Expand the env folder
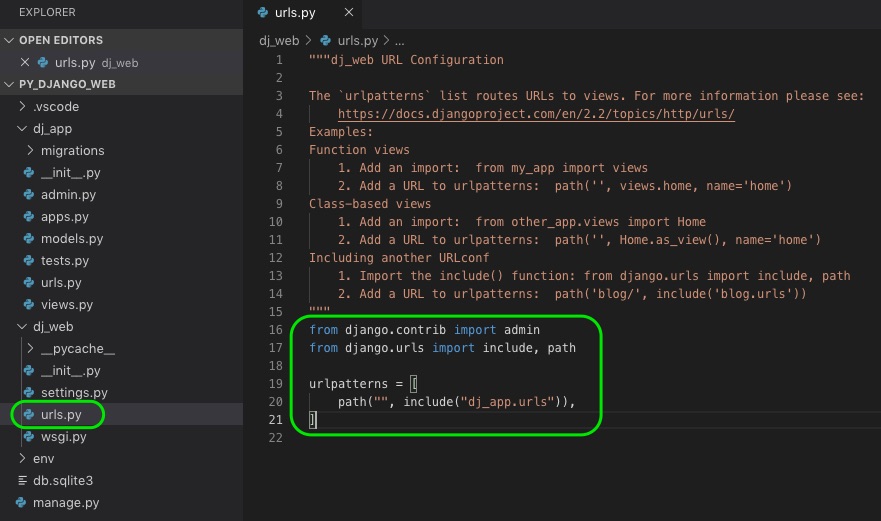 click(x=22, y=459)
